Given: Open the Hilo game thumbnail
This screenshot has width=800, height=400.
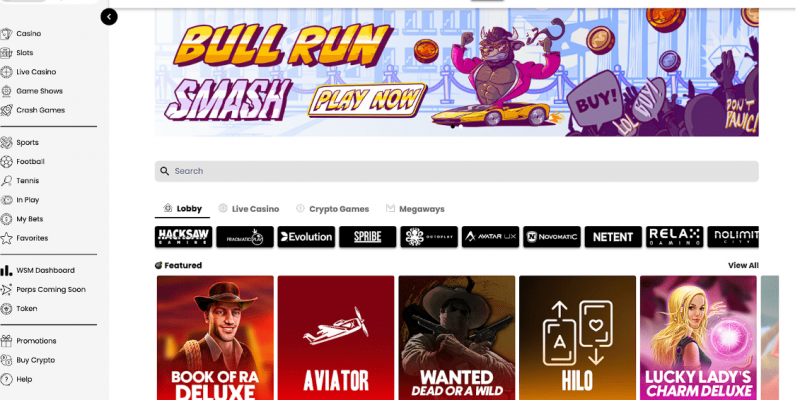Looking at the screenshot, I should point(578,338).
